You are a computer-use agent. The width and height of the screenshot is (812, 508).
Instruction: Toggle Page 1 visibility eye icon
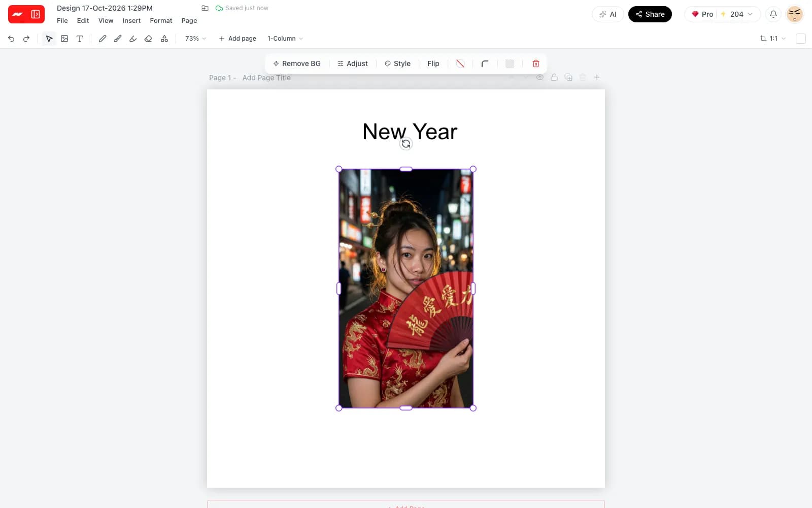540,78
